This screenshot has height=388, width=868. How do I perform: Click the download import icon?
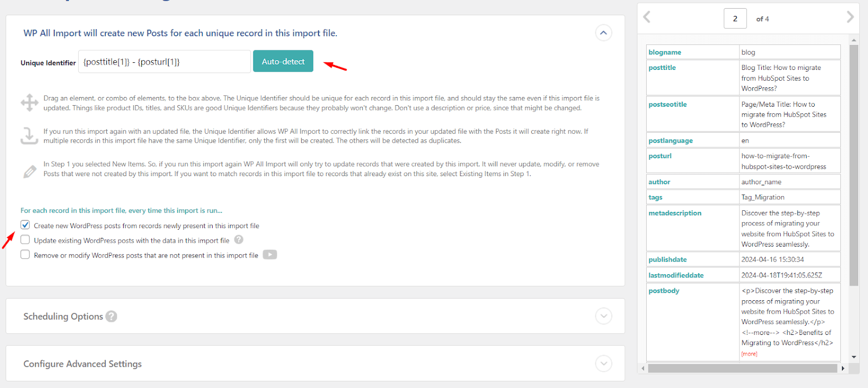pyautogui.click(x=29, y=135)
